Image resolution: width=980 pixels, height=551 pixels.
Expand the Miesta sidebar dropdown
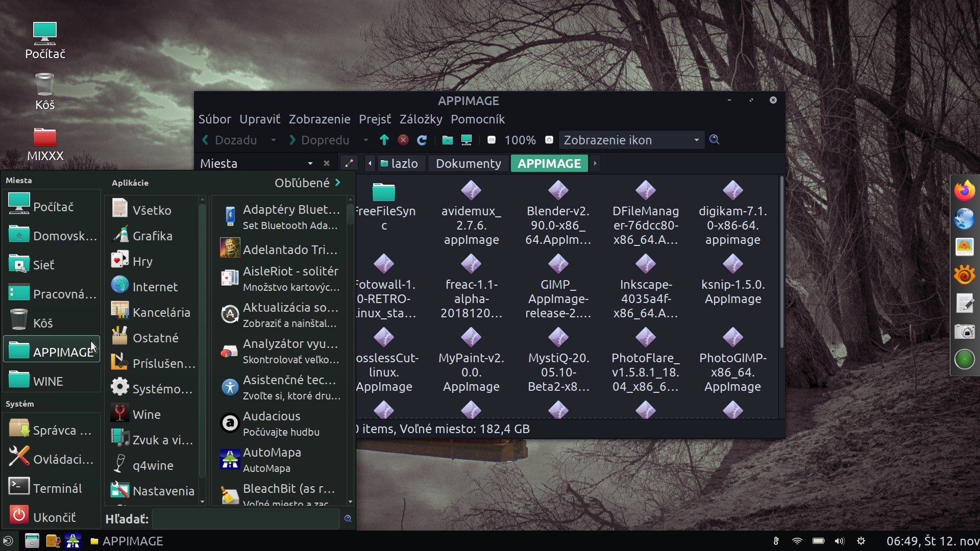(x=310, y=163)
